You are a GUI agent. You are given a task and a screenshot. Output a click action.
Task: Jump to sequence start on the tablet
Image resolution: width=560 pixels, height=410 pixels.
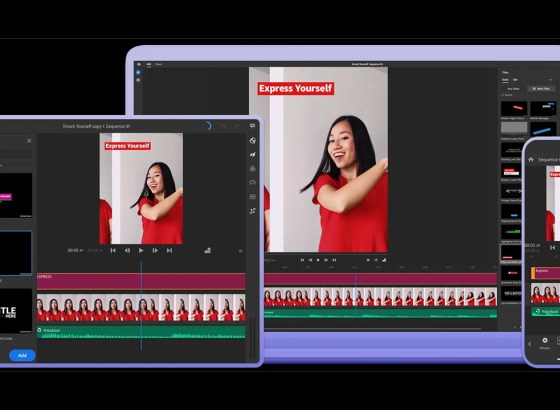(113, 251)
